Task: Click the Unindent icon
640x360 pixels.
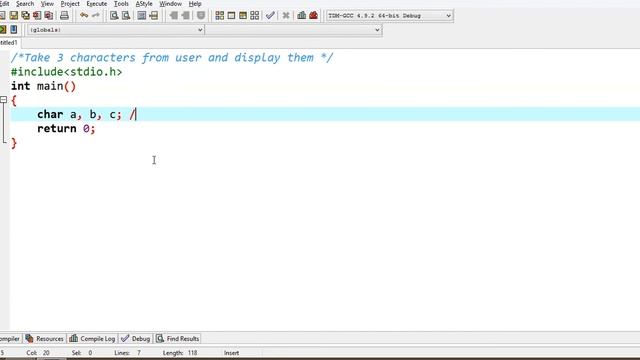Action: point(173,16)
